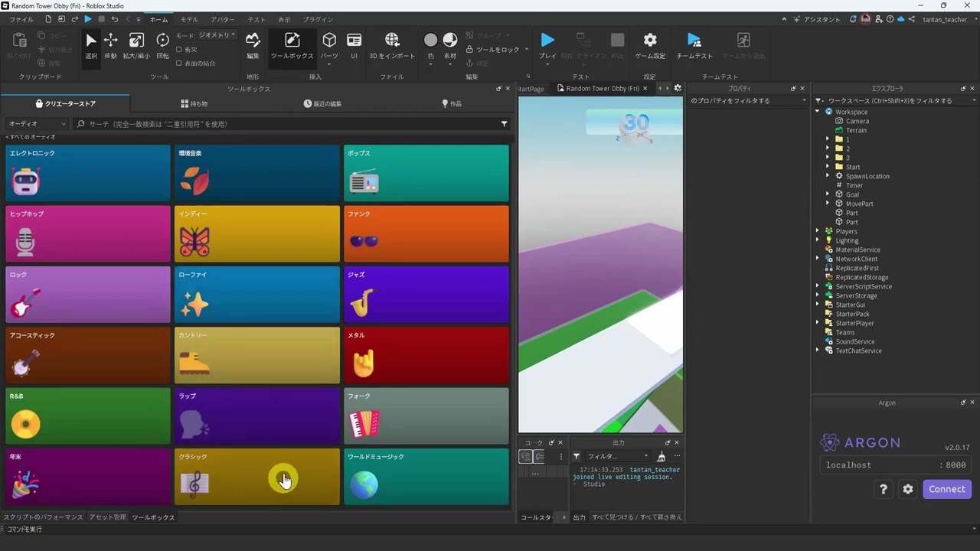Click the Explorer workspace filter field
The image size is (980, 551).
coord(894,101)
